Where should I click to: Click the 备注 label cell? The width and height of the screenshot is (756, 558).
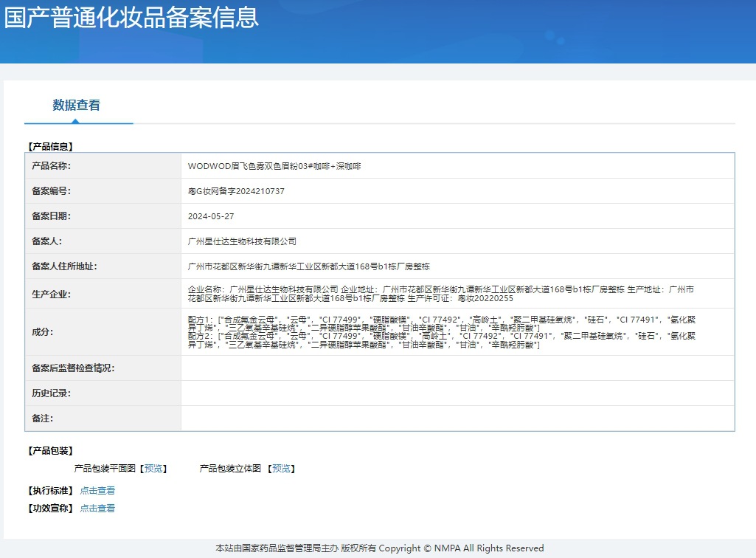(103, 418)
